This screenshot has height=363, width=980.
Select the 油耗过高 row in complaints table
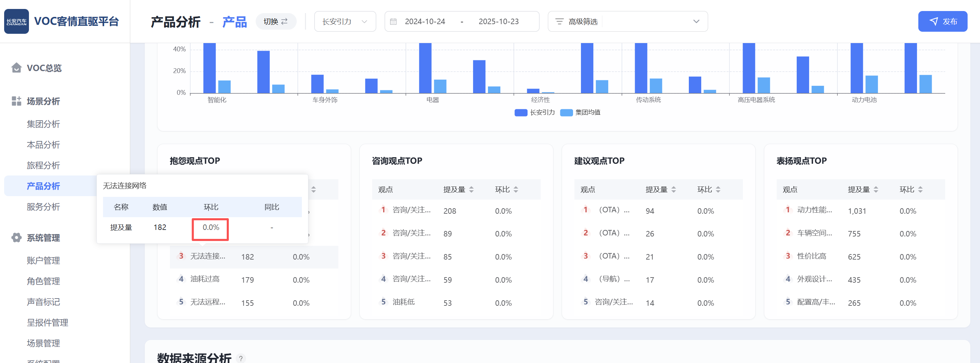coord(205,279)
